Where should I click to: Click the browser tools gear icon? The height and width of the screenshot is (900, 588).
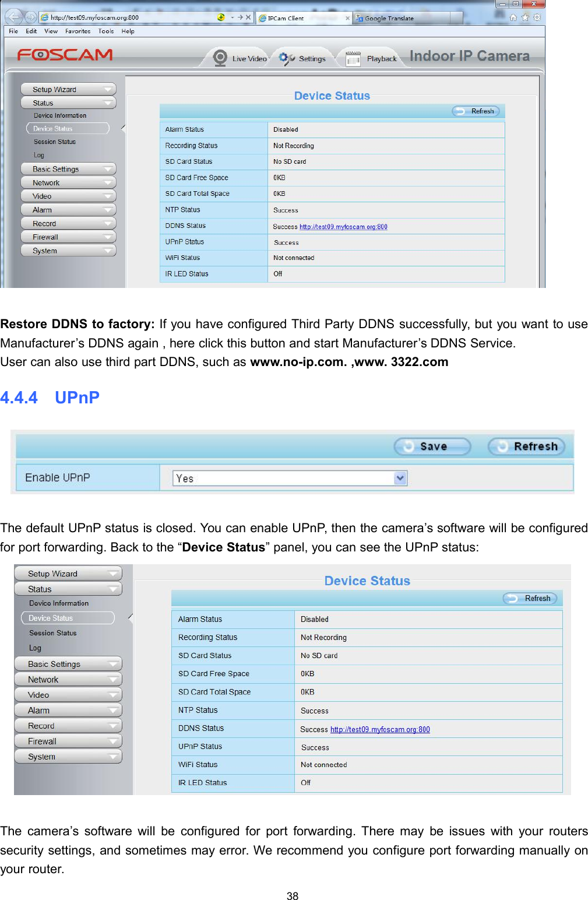coord(537,17)
